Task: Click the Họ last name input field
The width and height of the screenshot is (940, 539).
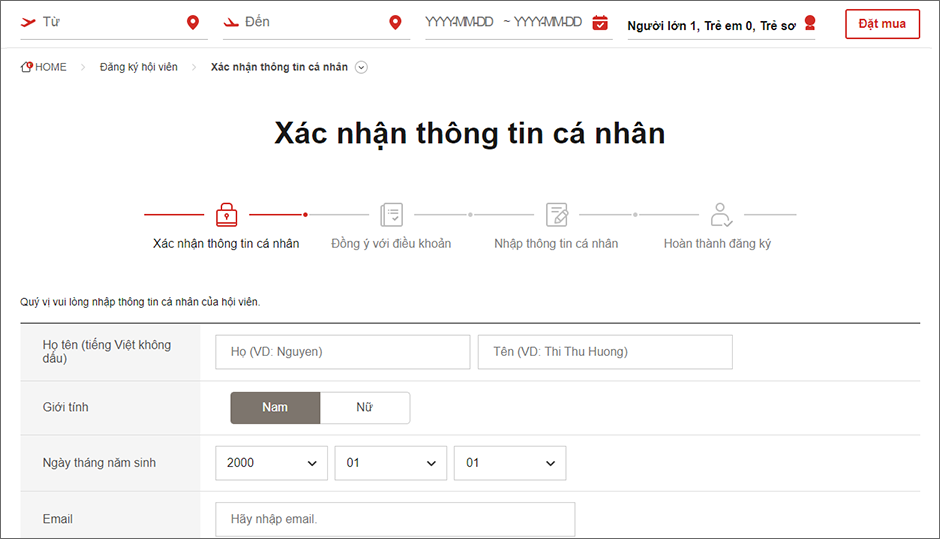Action: [342, 352]
